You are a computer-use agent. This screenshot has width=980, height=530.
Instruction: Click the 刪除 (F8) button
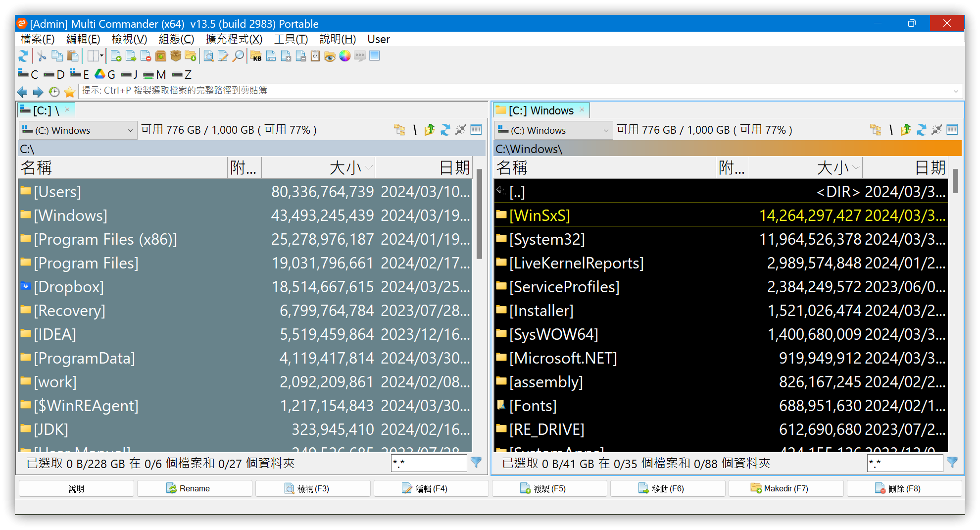(x=904, y=488)
